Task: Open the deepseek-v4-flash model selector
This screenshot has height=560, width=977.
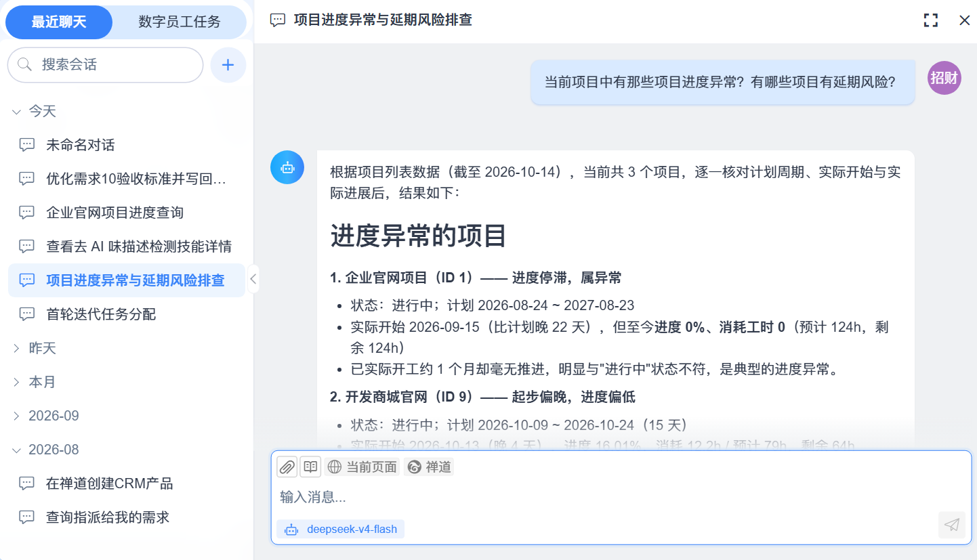Action: (x=341, y=529)
